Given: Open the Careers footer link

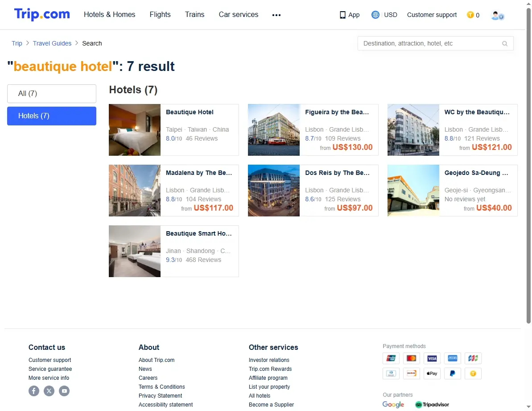Looking at the screenshot, I should tap(148, 378).
